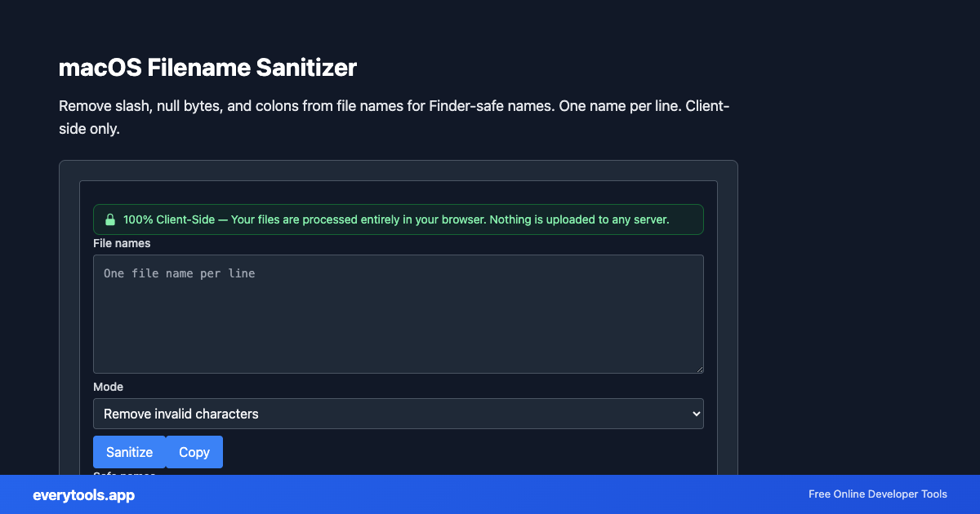Screen dimensions: 980x514
Task: Click the Copy button
Action: (194, 452)
